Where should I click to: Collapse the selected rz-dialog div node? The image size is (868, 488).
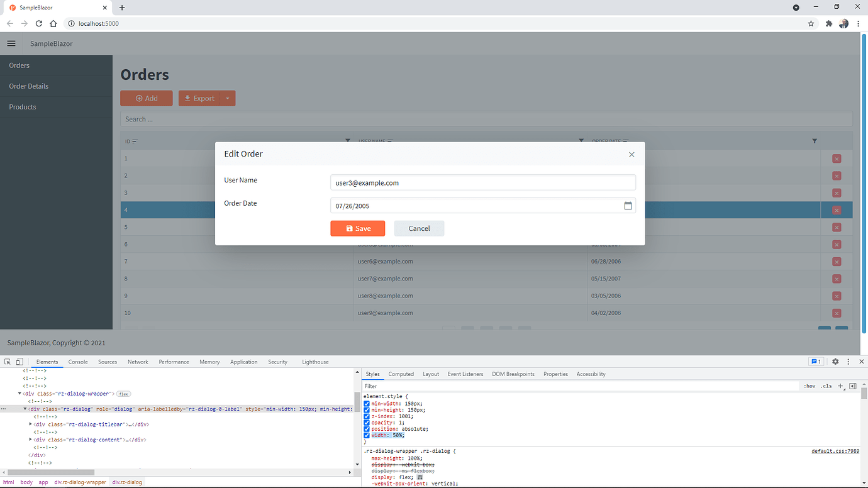click(25, 409)
